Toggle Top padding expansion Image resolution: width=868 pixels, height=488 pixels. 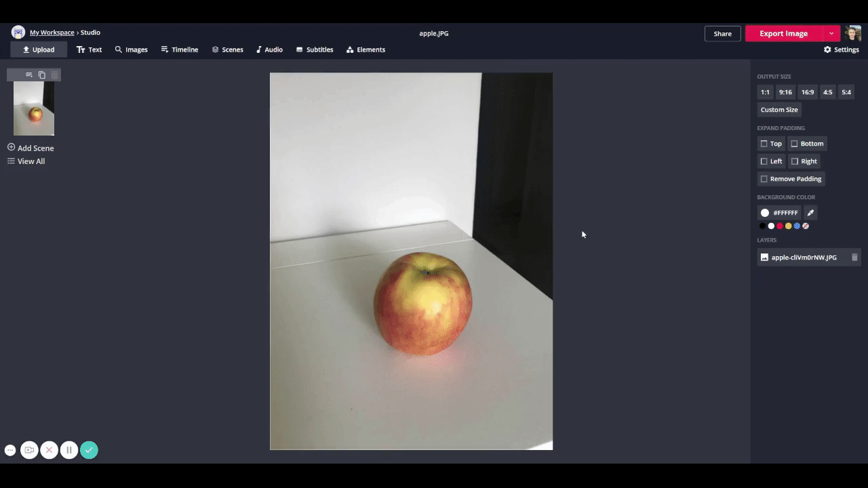coord(771,144)
